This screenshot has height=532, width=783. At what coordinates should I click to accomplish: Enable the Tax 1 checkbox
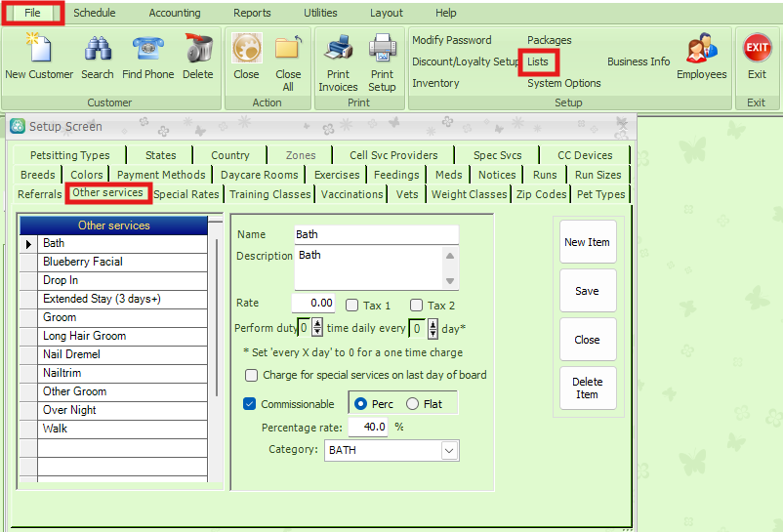352,306
